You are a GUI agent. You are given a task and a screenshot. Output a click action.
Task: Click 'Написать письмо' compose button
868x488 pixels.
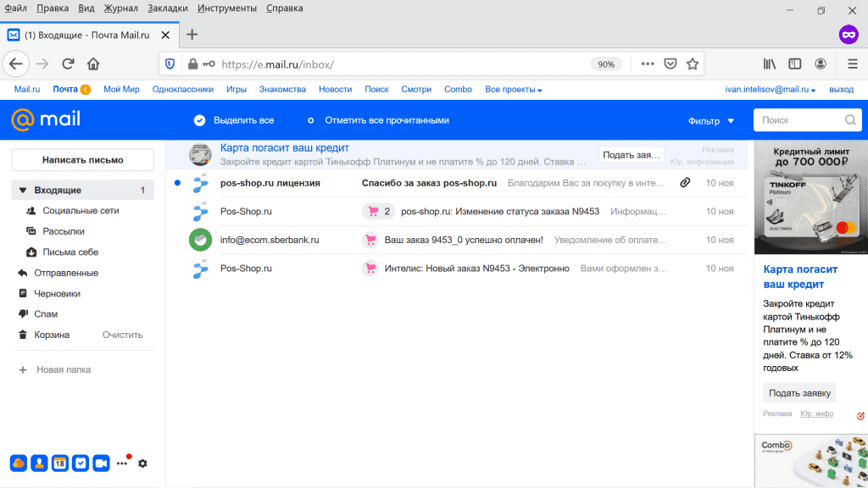click(x=82, y=160)
